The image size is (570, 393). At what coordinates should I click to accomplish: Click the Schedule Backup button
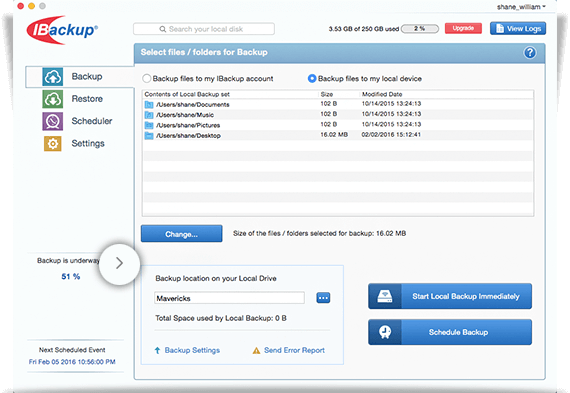(x=450, y=332)
